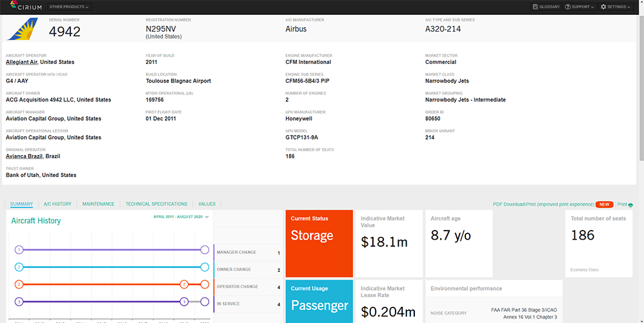Click aircraft owner ACG Acquisition 4942 LLC
644x323 pixels.
coord(58,100)
